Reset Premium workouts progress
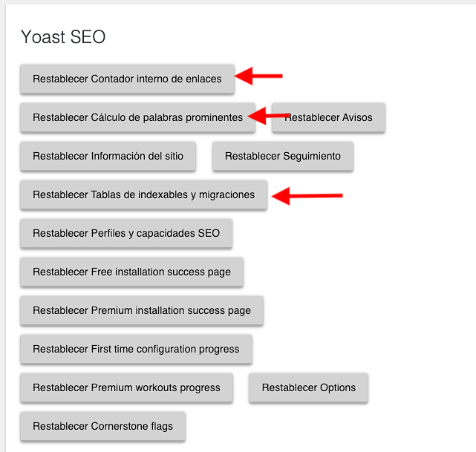The image size is (476, 452). [x=126, y=387]
